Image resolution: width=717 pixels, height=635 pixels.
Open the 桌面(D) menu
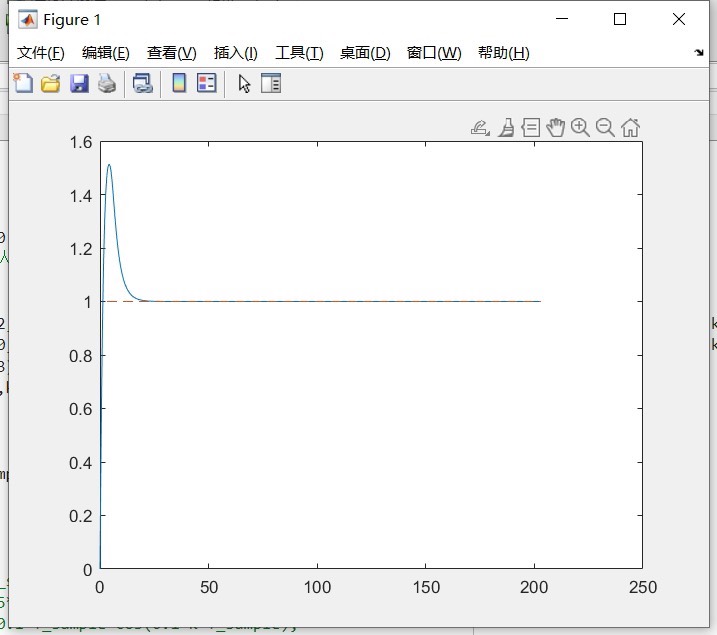pos(365,53)
